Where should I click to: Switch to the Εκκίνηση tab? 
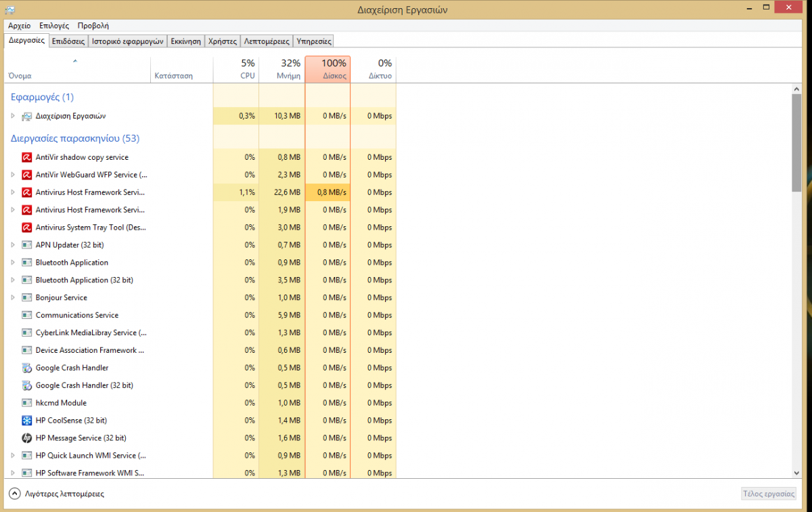coord(186,41)
